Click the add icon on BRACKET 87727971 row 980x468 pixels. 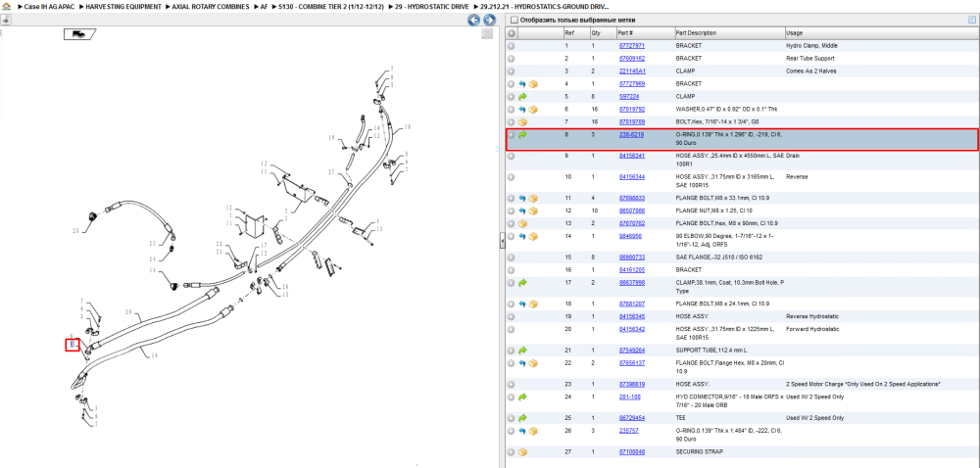click(x=511, y=46)
